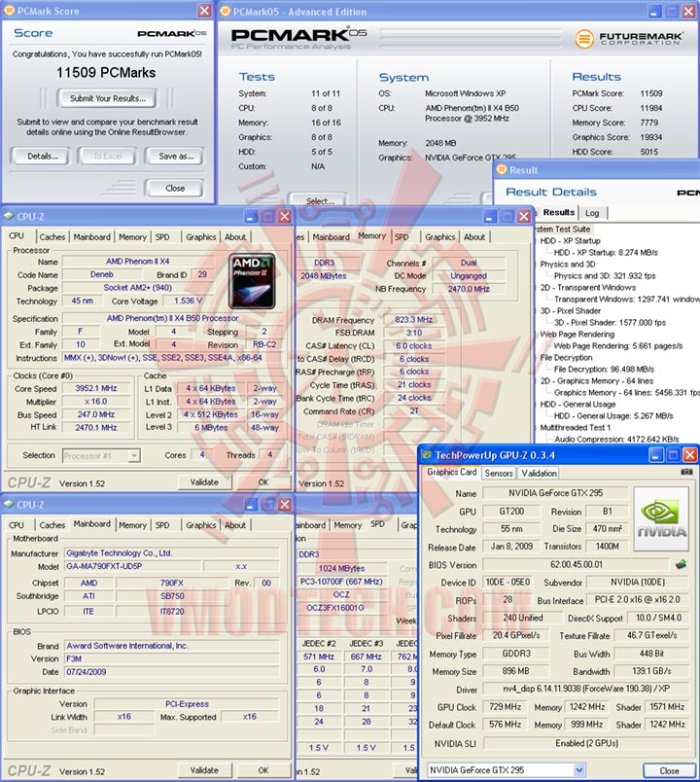Click Validate in top CPU-Z window
The height and width of the screenshot is (782, 700).
[x=204, y=482]
